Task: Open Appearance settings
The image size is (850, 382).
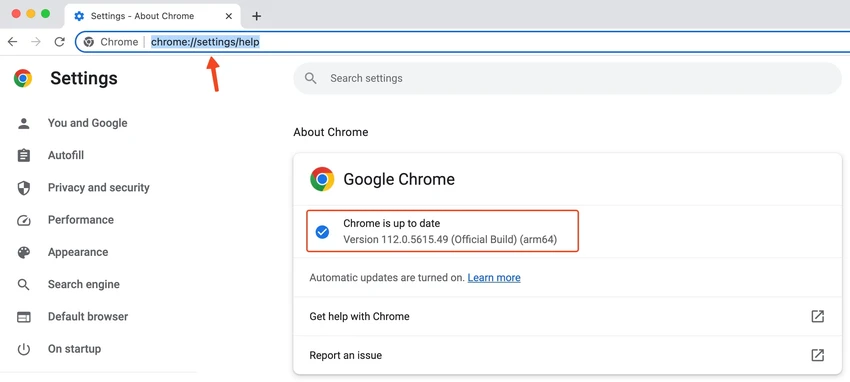Action: click(78, 252)
